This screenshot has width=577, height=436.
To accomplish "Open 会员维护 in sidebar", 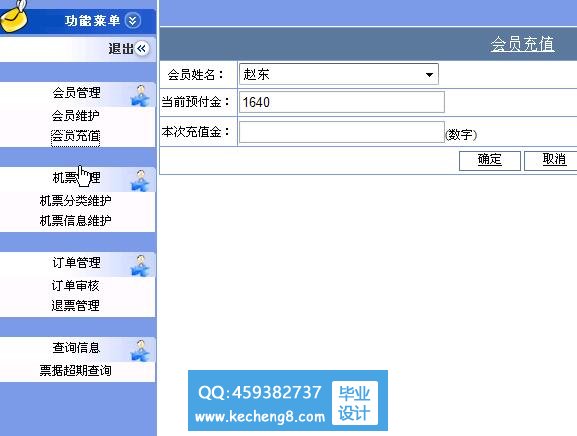I will tap(75, 116).
